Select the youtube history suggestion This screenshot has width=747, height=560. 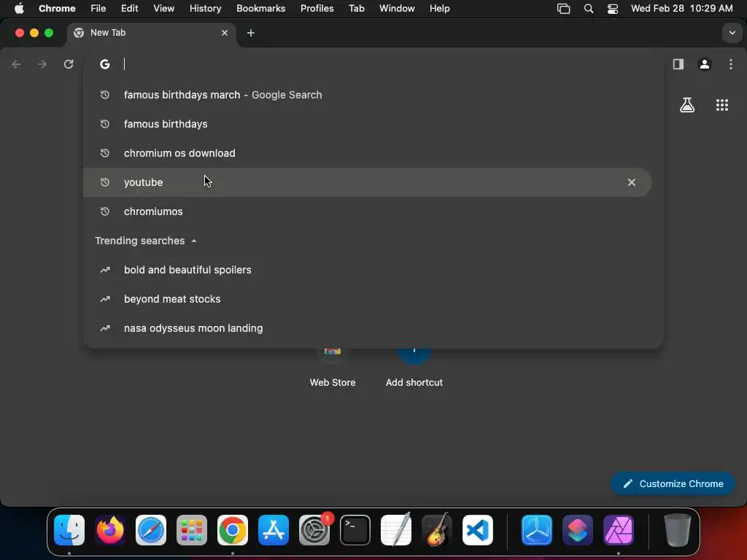point(367,182)
